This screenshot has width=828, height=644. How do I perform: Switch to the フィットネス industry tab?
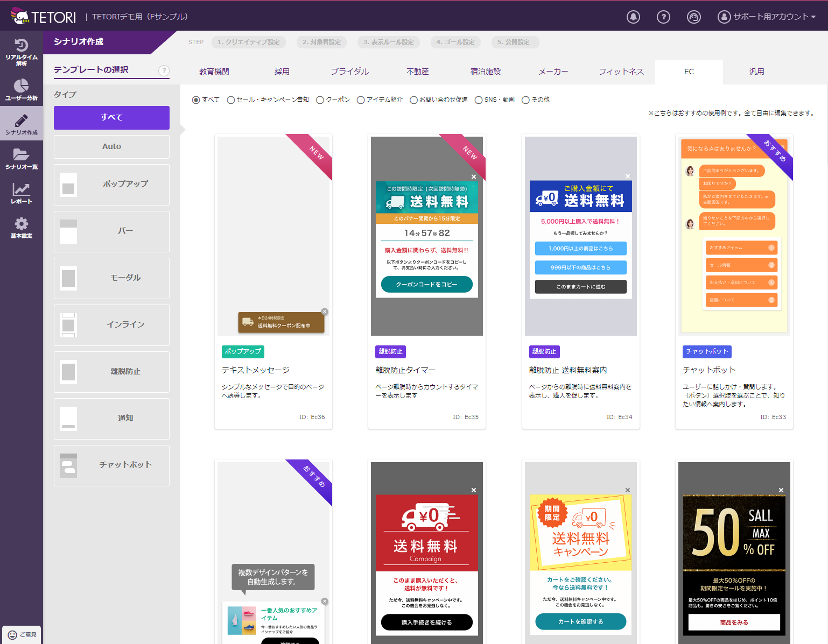[x=621, y=72]
